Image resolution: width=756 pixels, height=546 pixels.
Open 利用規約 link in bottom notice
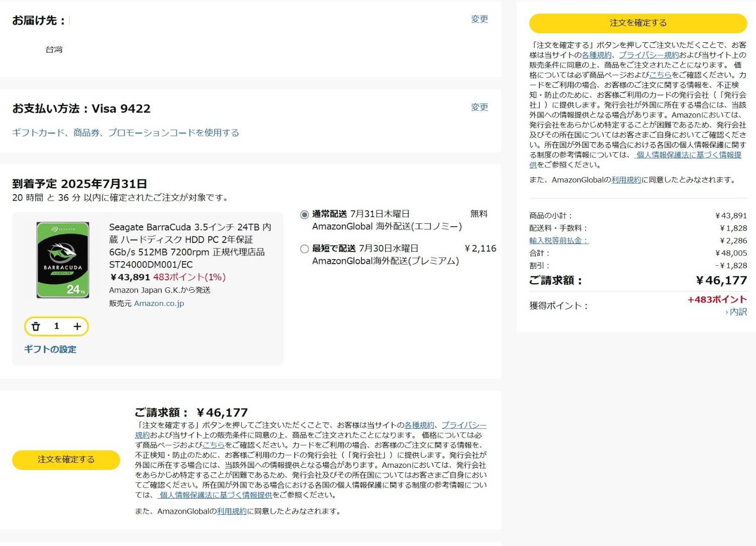coord(232,511)
